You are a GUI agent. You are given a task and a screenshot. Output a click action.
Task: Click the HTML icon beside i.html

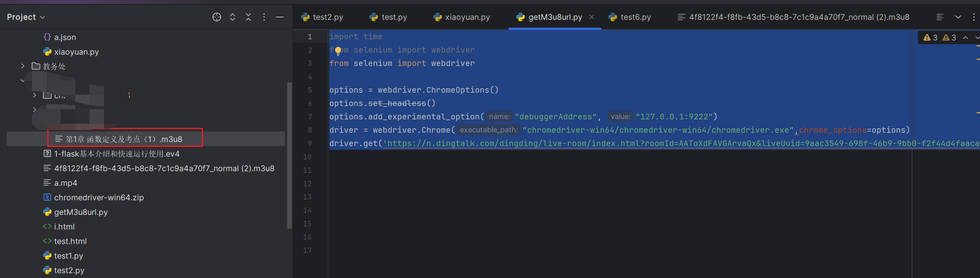(x=47, y=226)
